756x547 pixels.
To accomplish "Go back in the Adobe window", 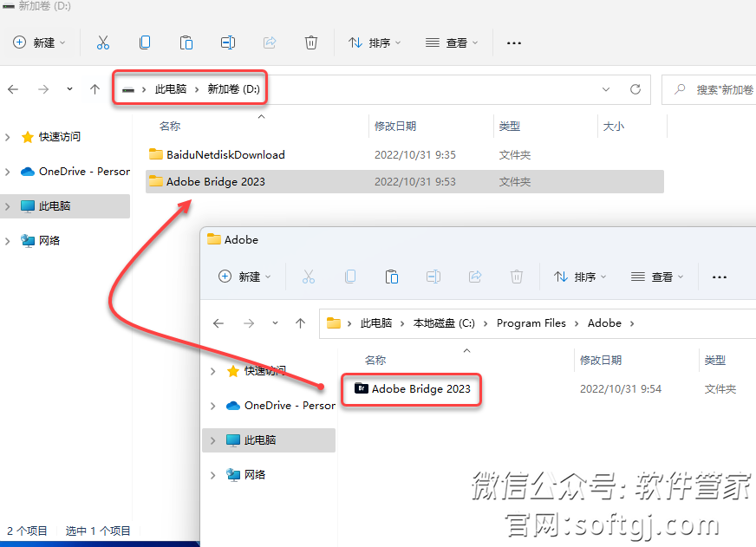I will (218, 323).
